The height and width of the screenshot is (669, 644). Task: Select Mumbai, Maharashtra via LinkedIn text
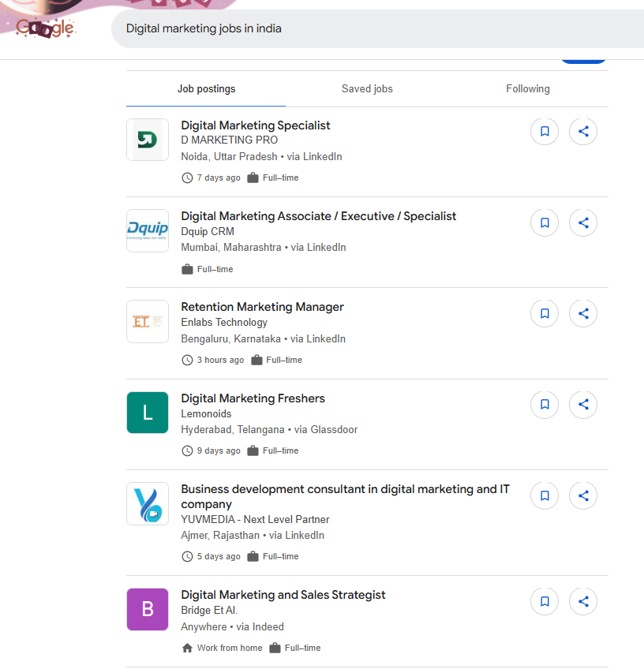[264, 248]
